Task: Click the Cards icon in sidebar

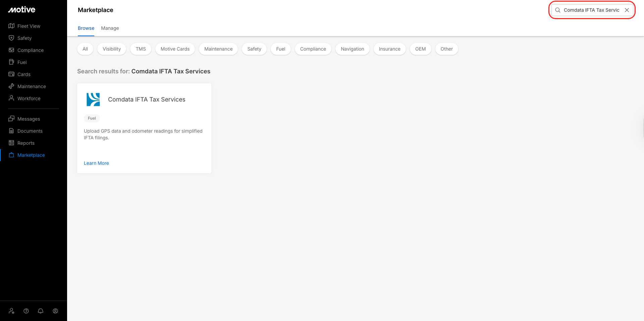Action: [x=11, y=74]
